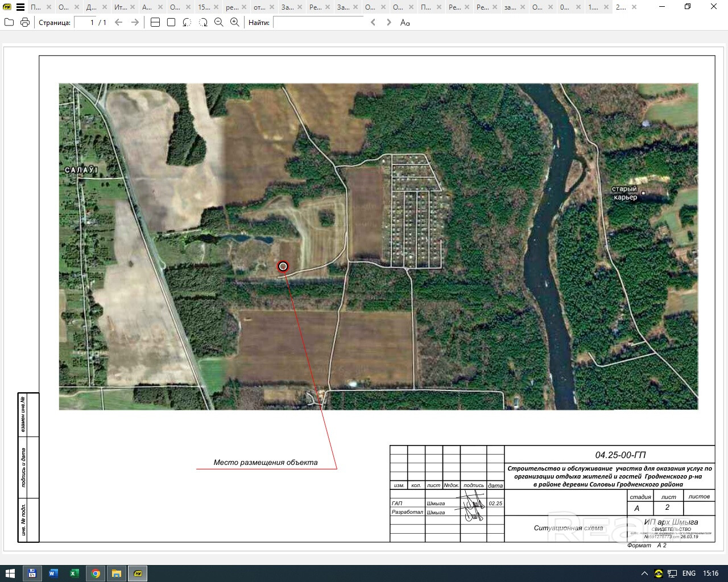
Task: Fit whole page in window icon
Action: click(x=171, y=22)
